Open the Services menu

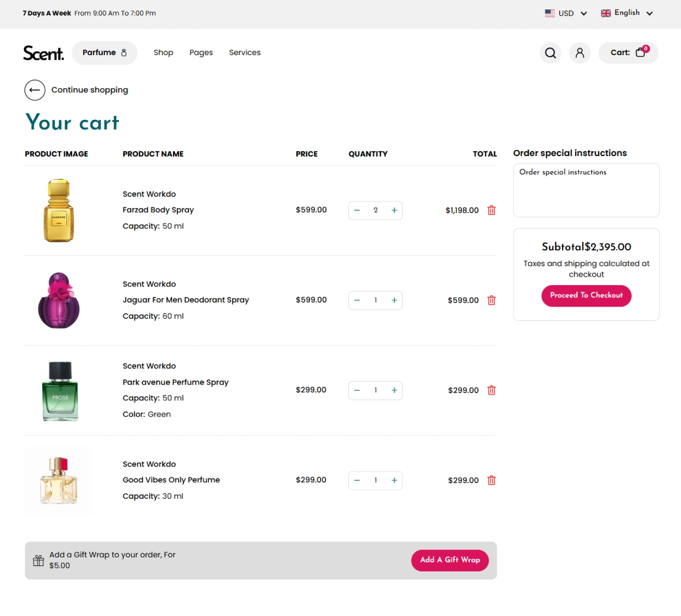click(x=245, y=53)
